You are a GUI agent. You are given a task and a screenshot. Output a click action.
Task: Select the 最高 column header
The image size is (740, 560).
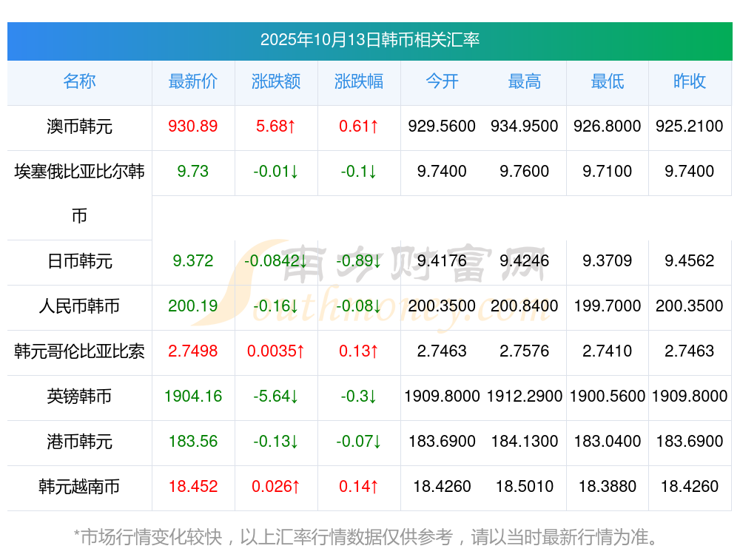[x=525, y=81]
